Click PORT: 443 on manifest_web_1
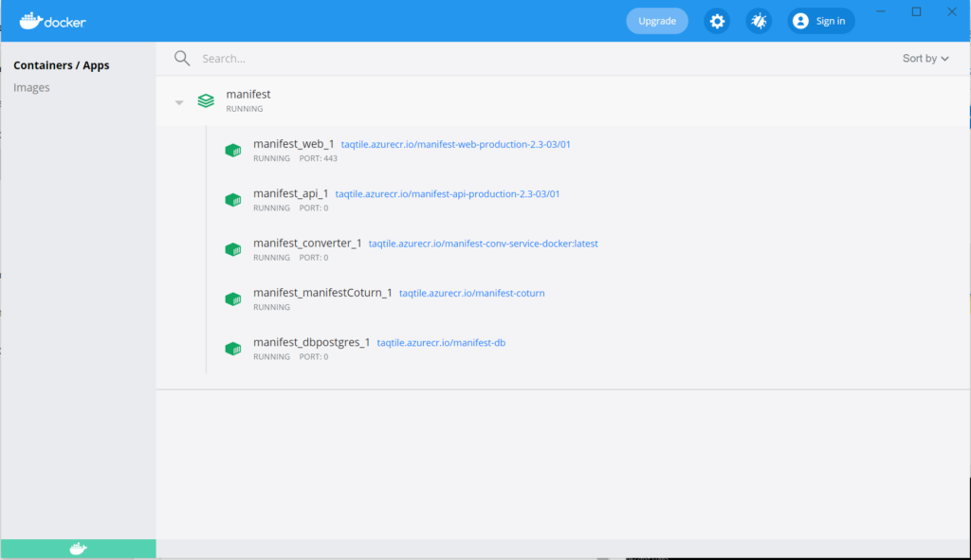This screenshot has width=971, height=560. pos(319,158)
